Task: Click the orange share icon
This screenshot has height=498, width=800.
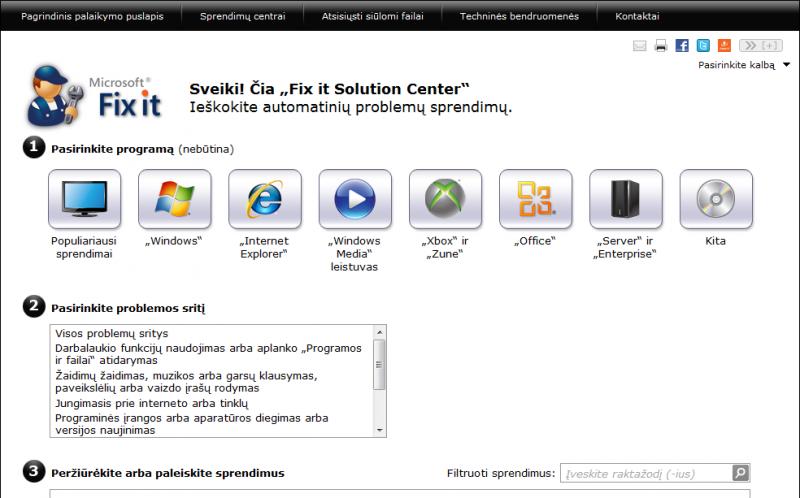Action: click(x=724, y=45)
